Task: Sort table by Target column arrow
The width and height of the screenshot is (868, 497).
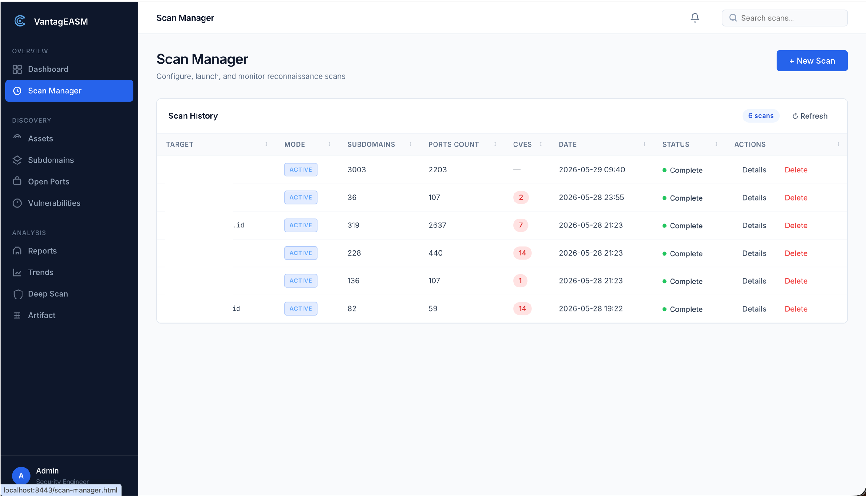Action: click(266, 144)
